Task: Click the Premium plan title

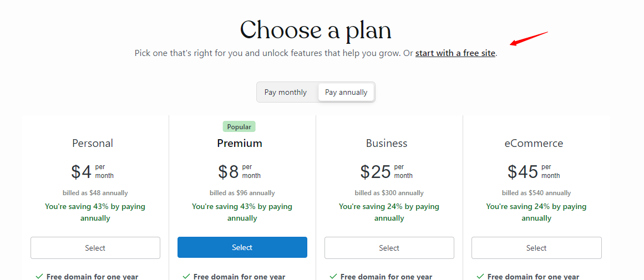Action: point(240,143)
